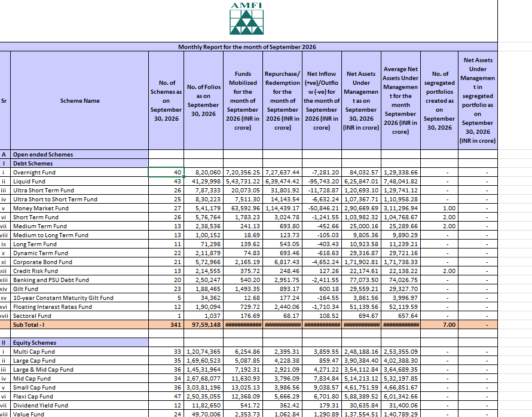Select the 'Debt Schemes' section cell
Image resolution: width=532 pixels, height=417 pixels.
[80, 164]
